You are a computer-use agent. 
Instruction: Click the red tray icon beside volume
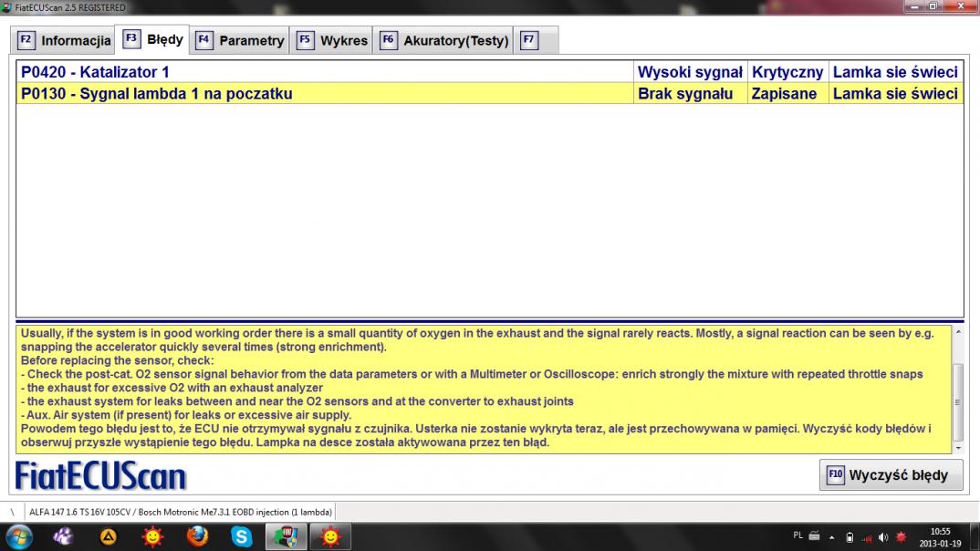point(901,537)
